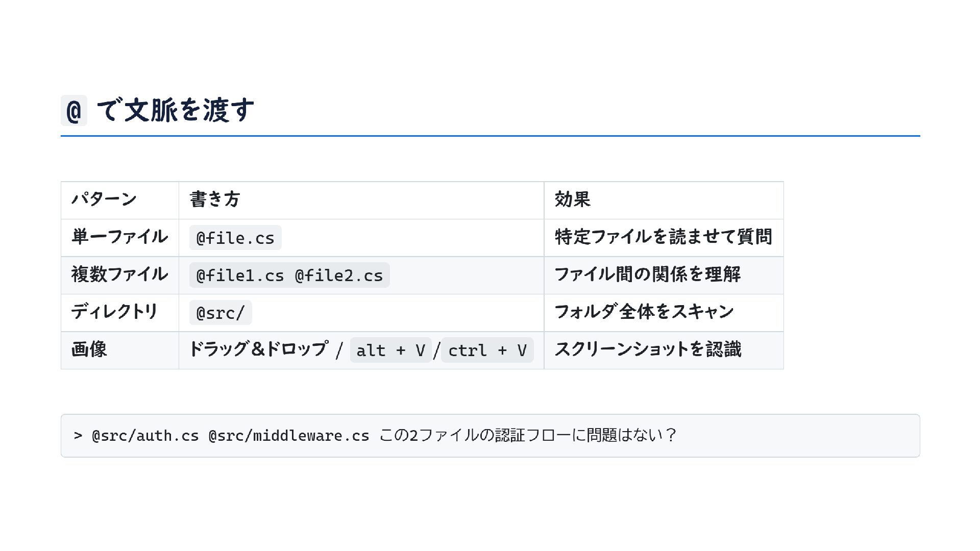This screenshot has height=551, width=980.
Task: Click the ドラッグ＆ドロップ text
Action: click(x=259, y=349)
